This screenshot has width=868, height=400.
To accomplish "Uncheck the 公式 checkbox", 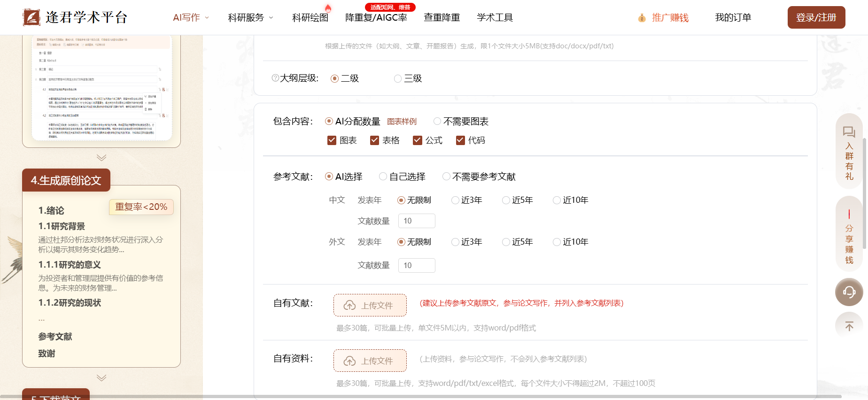I will point(418,140).
